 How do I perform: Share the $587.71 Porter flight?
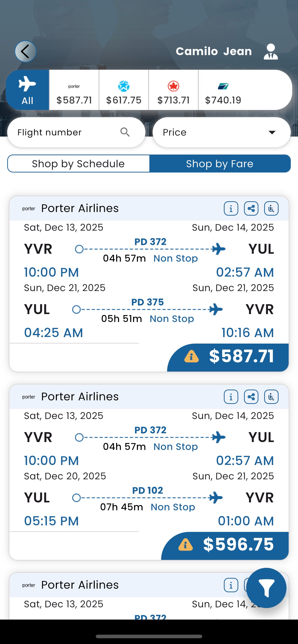click(x=251, y=208)
